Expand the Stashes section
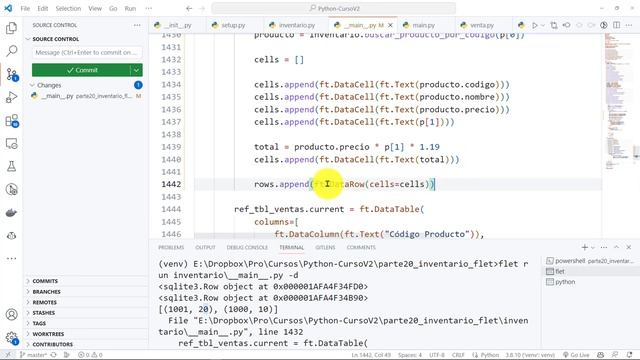The image size is (640, 360). 44,313
